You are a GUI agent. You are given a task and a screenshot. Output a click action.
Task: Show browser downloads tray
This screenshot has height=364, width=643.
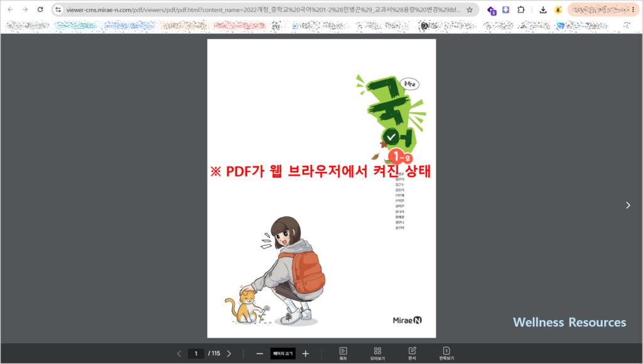(543, 10)
